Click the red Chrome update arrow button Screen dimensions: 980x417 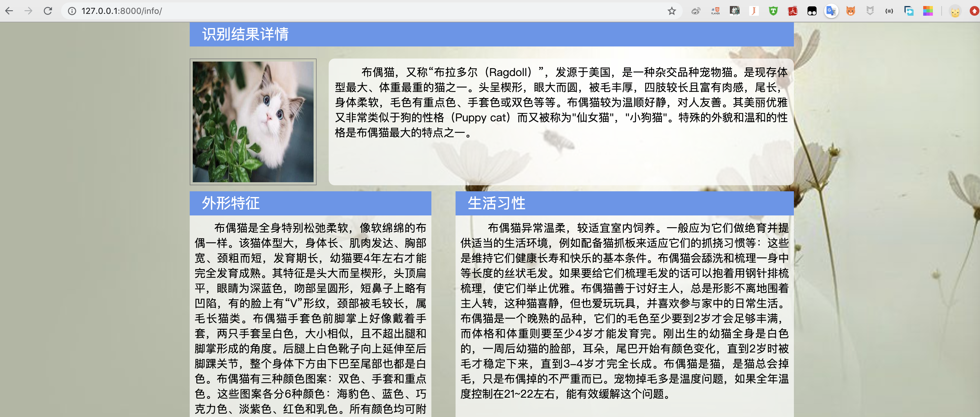pyautogui.click(x=974, y=11)
